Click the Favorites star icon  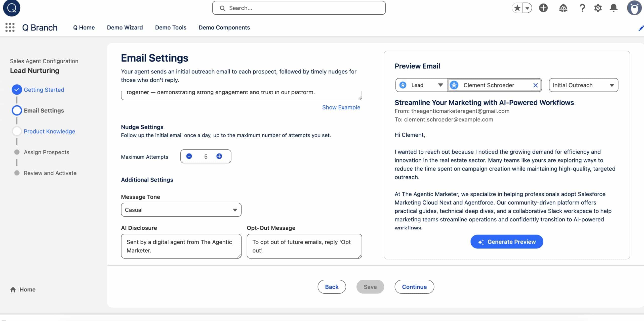tap(517, 8)
